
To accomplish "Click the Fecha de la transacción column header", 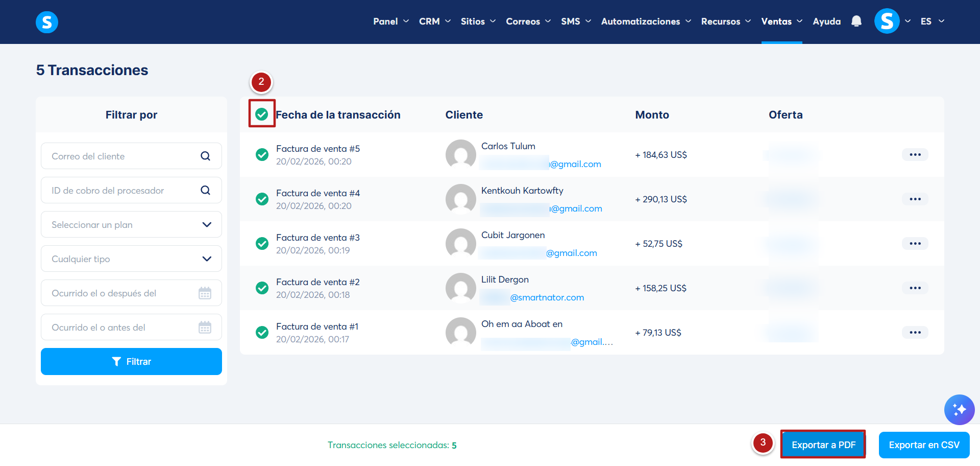I will click(x=338, y=114).
